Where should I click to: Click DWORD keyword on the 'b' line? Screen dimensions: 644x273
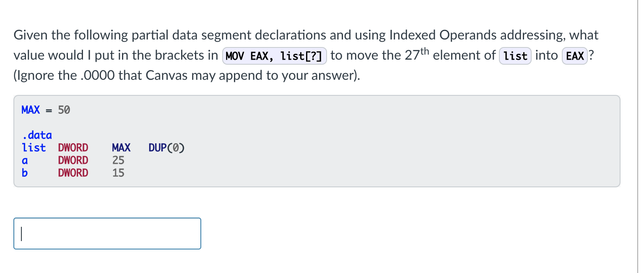coord(73,173)
